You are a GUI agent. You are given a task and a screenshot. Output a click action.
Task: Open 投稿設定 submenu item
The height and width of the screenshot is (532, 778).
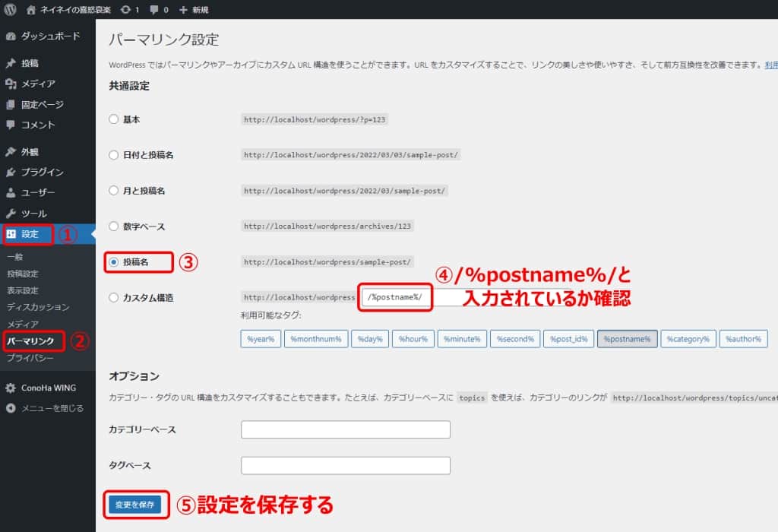(22, 274)
